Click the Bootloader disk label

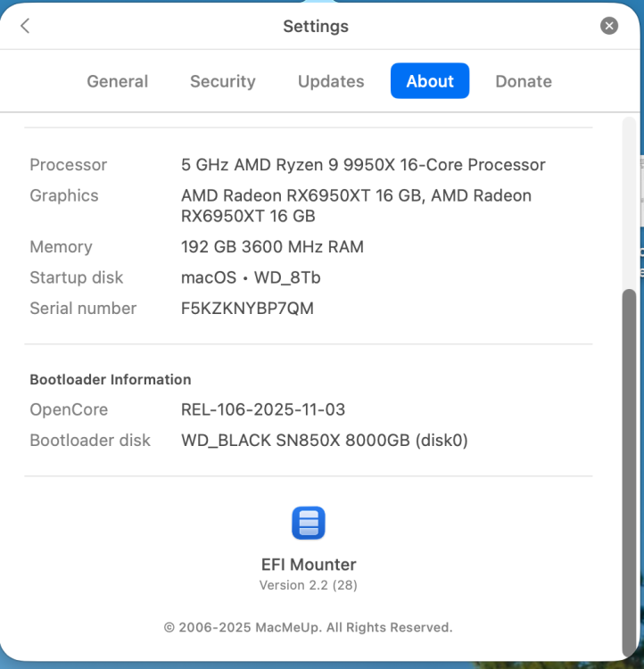[90, 441]
